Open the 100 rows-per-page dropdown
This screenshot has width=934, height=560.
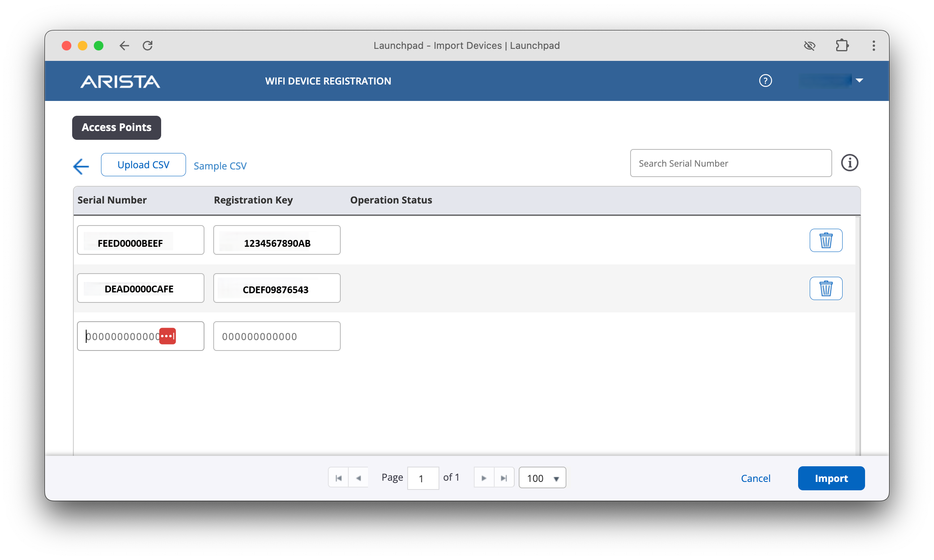542,478
